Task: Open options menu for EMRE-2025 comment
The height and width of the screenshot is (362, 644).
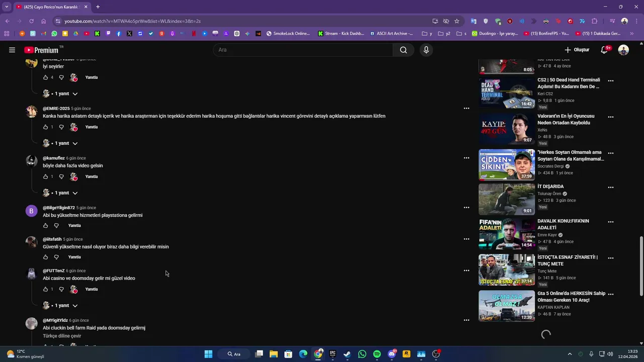Action: pos(466,109)
